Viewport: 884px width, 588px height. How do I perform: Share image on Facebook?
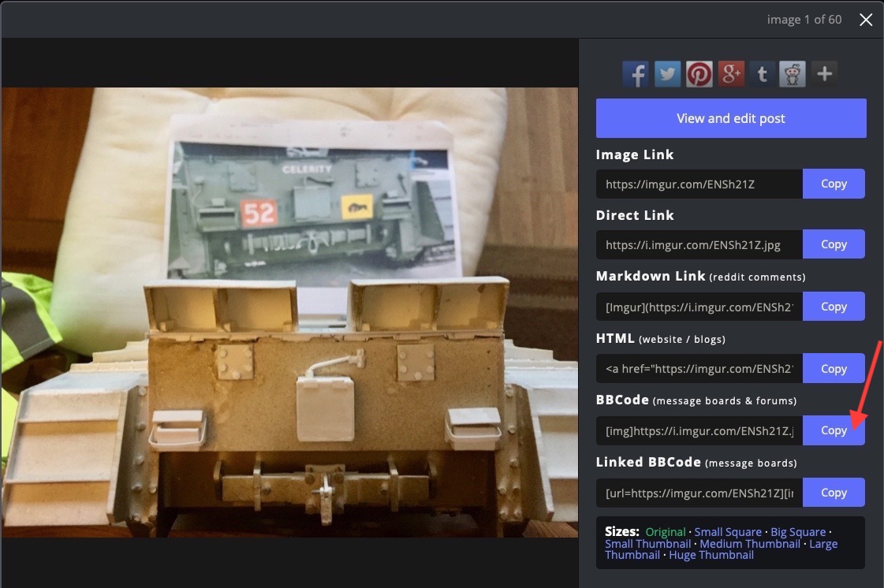(636, 74)
